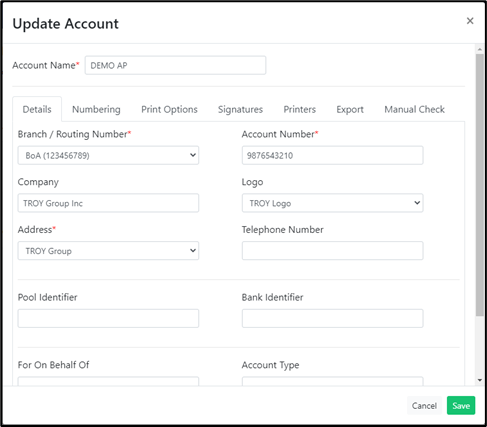Switch to the Export tab

point(350,109)
